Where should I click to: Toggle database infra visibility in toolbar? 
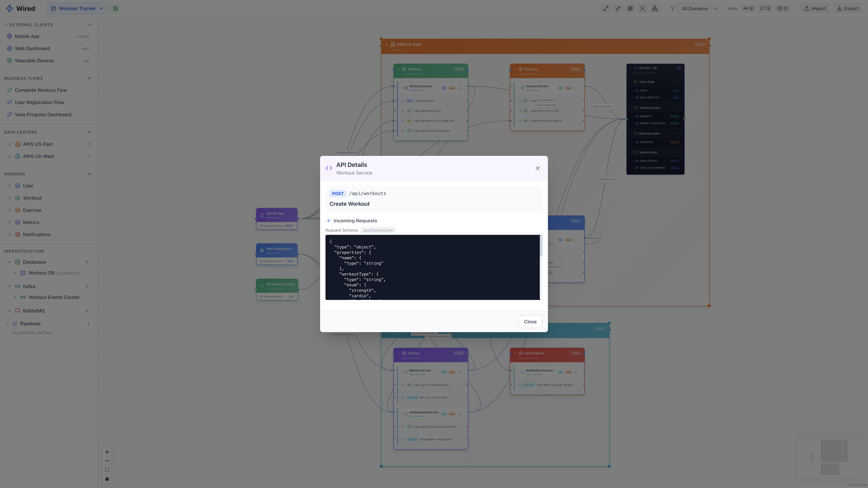click(782, 9)
